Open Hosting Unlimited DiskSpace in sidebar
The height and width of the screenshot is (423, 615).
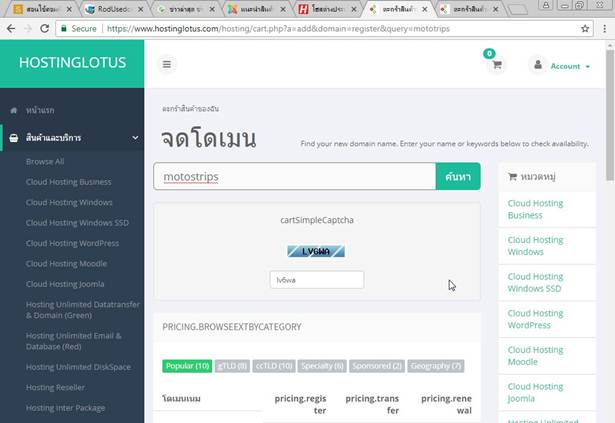tap(78, 367)
